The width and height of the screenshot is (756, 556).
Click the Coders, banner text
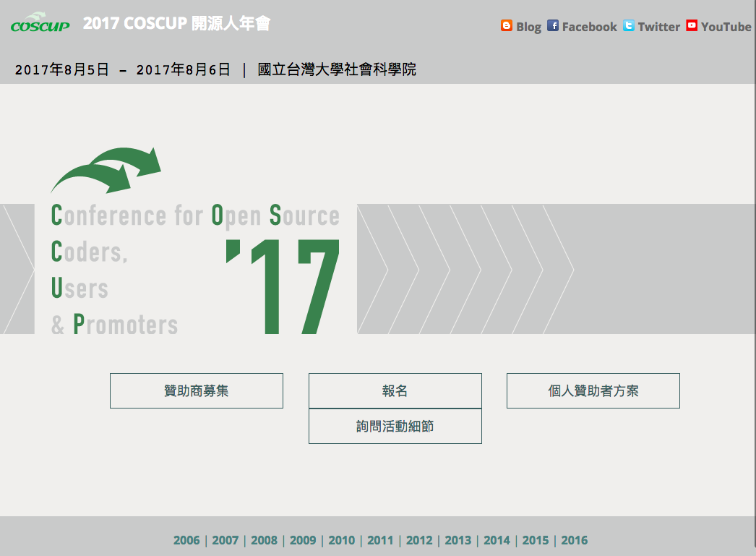point(89,252)
